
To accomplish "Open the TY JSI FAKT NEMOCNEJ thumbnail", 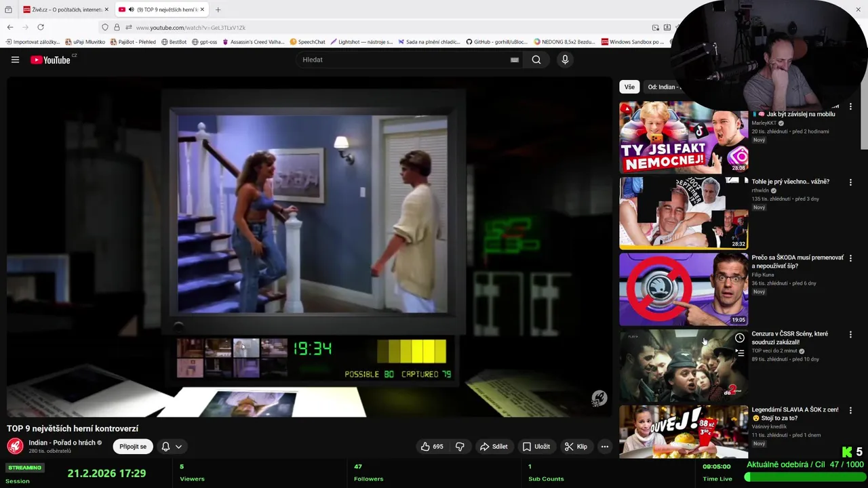I will click(x=684, y=138).
